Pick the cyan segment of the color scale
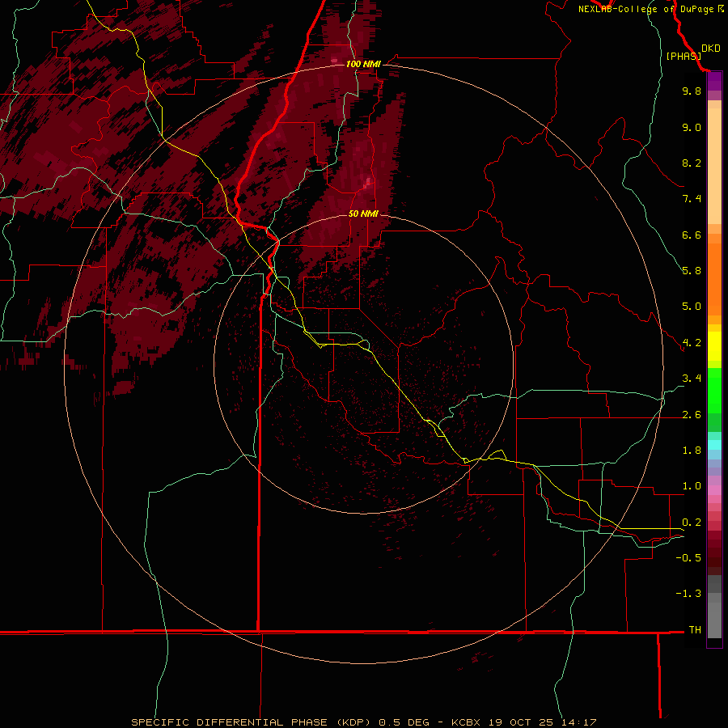This screenshot has width=728, height=728. tap(714, 445)
